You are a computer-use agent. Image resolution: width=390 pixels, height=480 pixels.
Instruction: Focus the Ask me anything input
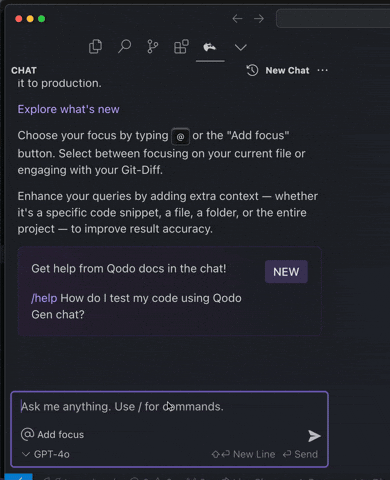[x=169, y=407]
